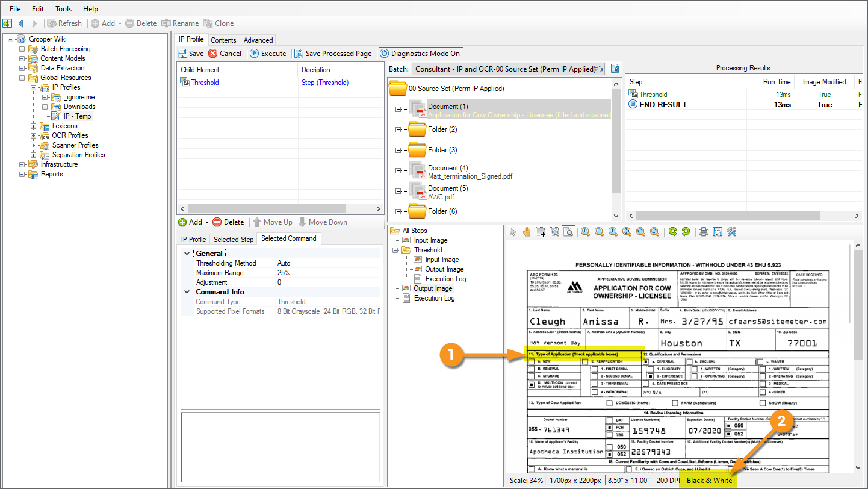Click the zoom in magnifier icon
The height and width of the screenshot is (489, 868).
pyautogui.click(x=584, y=232)
